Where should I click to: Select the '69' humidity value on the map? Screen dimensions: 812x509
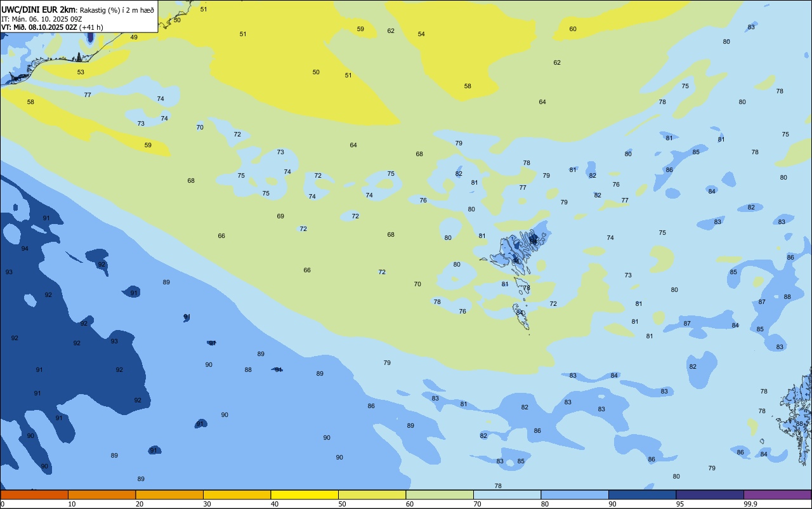[x=280, y=216]
